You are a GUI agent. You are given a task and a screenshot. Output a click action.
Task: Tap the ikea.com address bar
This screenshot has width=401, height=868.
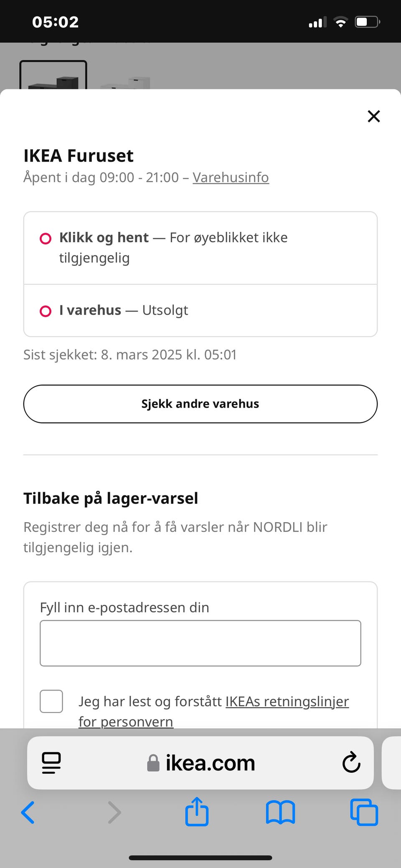point(210,763)
